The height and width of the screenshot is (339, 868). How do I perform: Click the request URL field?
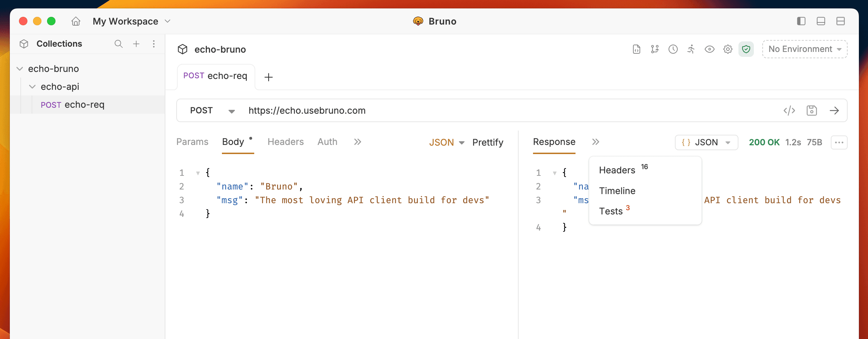coord(492,111)
